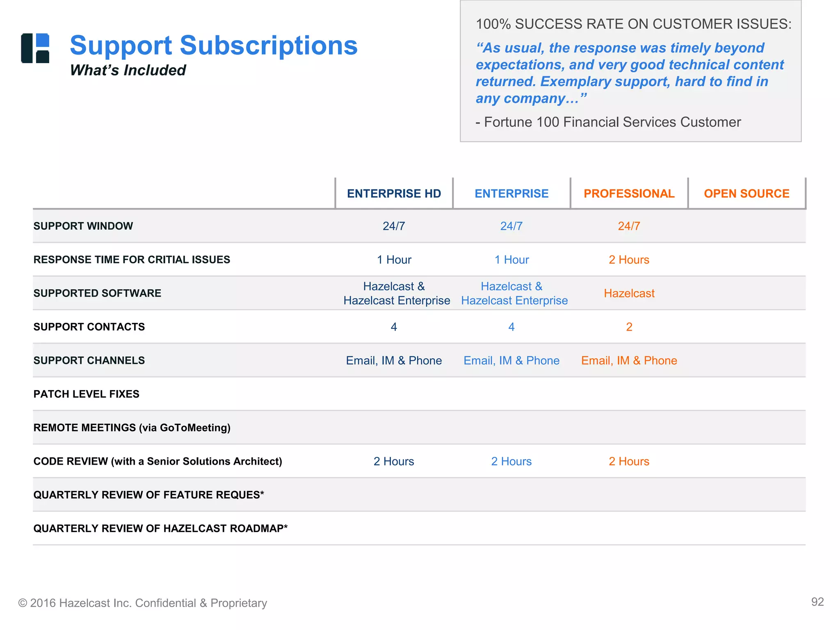Click the blue customer testimonial quote
Screen dimensions: 840x630
[630, 73]
